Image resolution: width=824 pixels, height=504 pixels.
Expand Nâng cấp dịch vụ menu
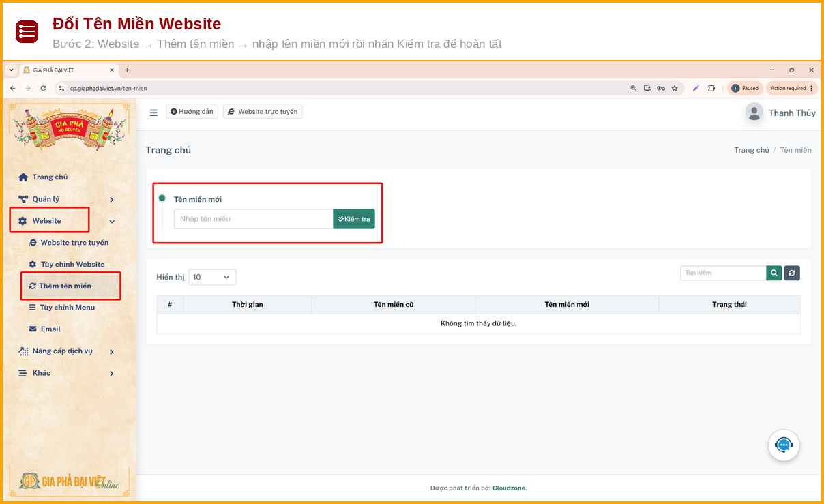pos(66,351)
